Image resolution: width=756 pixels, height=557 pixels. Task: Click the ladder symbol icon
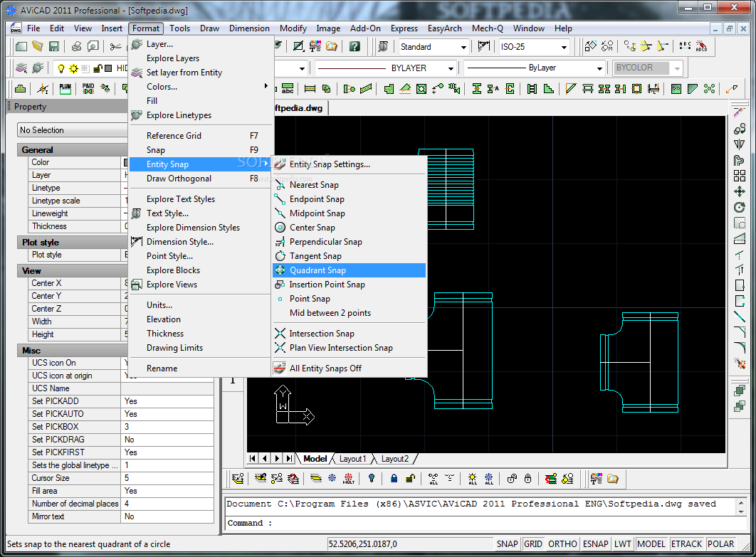pyautogui.click(x=532, y=89)
